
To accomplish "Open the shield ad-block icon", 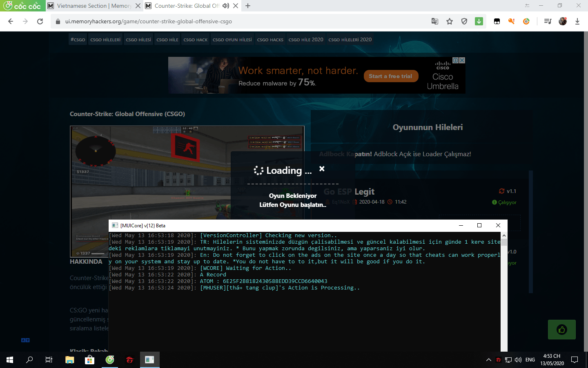I will click(464, 21).
